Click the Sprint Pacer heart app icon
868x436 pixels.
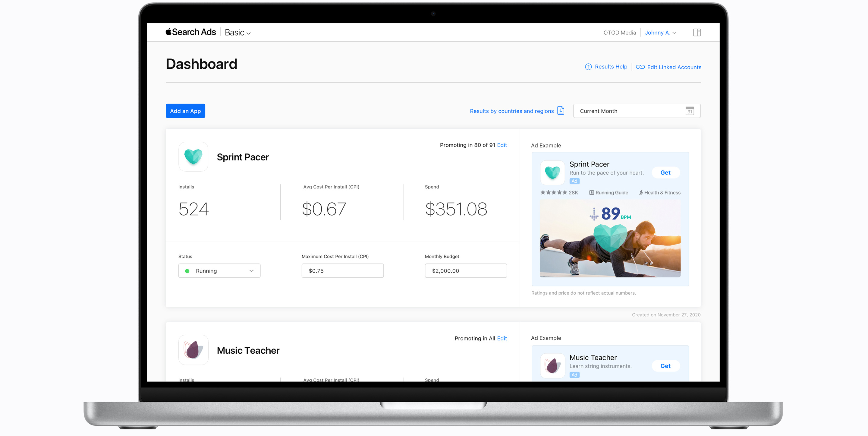tap(193, 157)
